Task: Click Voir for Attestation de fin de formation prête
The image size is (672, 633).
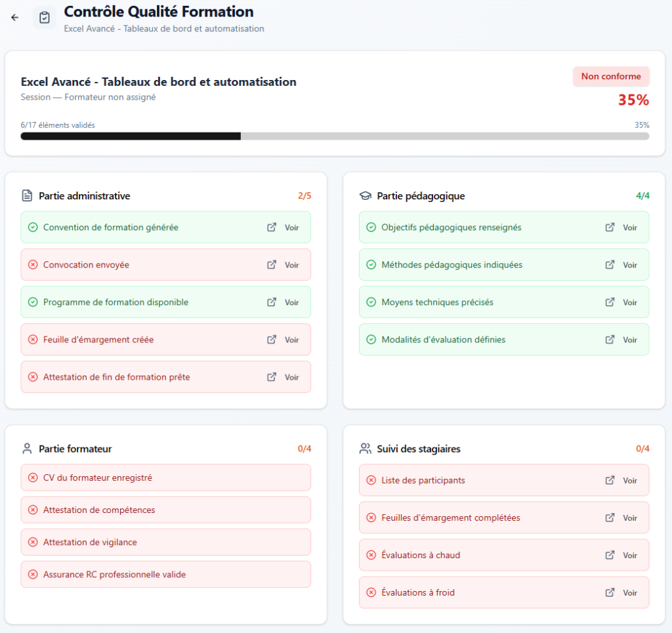Action: tap(292, 377)
